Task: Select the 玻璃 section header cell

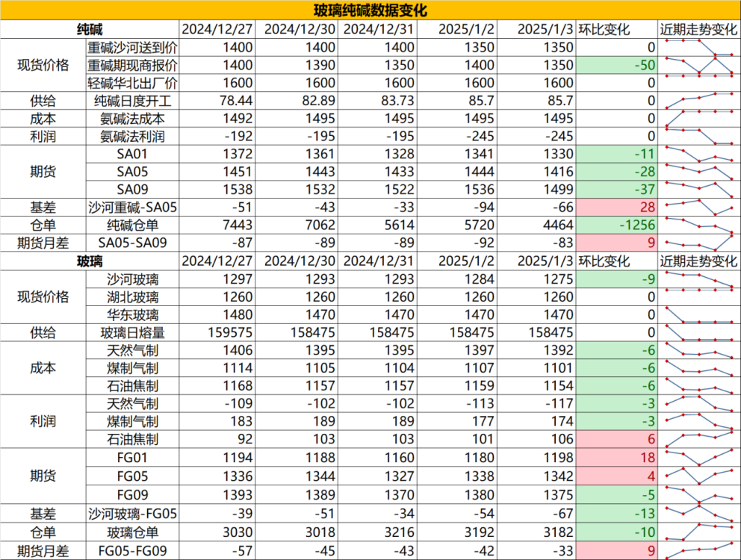Action: click(x=90, y=261)
